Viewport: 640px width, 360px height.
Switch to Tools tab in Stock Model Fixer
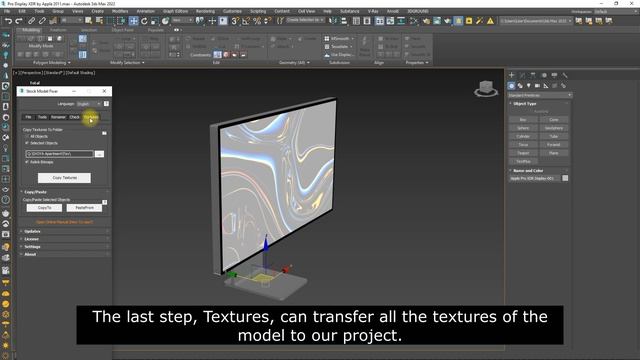click(x=42, y=117)
